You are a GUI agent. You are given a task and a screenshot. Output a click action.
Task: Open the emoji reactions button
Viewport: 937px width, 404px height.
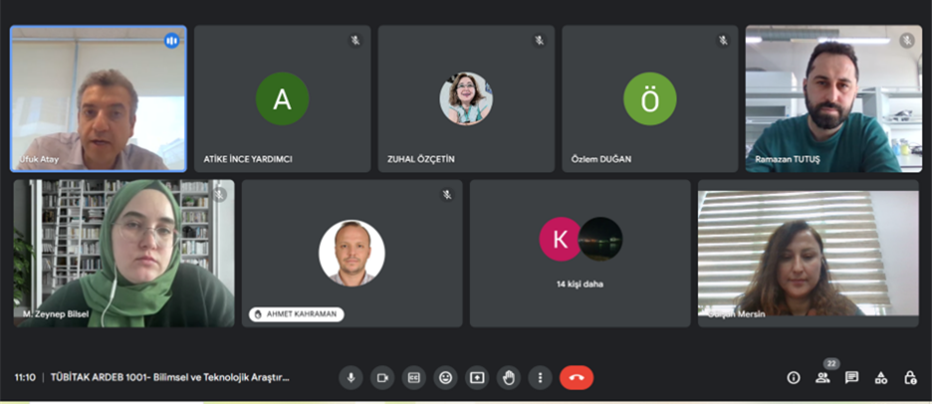445,378
